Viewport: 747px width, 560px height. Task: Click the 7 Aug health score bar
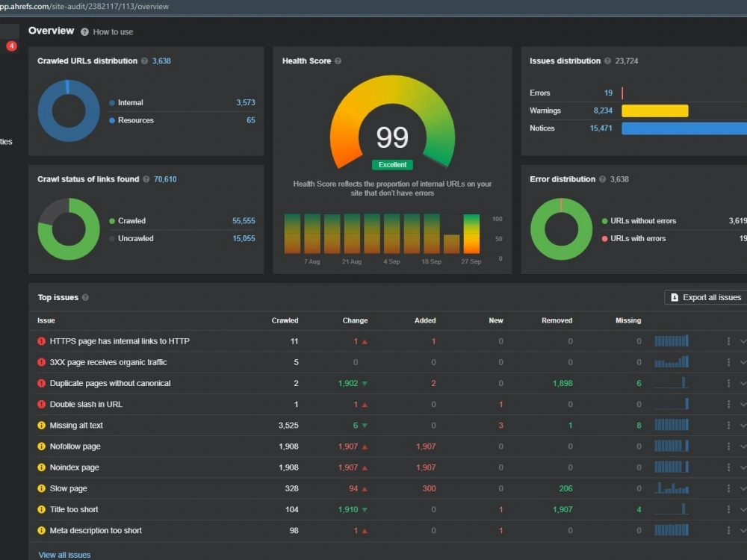pos(312,234)
